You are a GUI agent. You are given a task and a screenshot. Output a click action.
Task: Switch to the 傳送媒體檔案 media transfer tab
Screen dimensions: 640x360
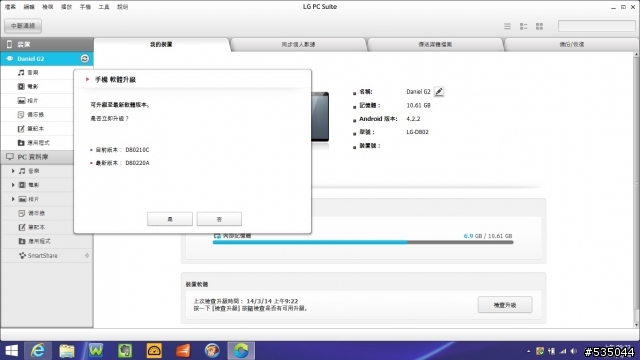(x=435, y=44)
